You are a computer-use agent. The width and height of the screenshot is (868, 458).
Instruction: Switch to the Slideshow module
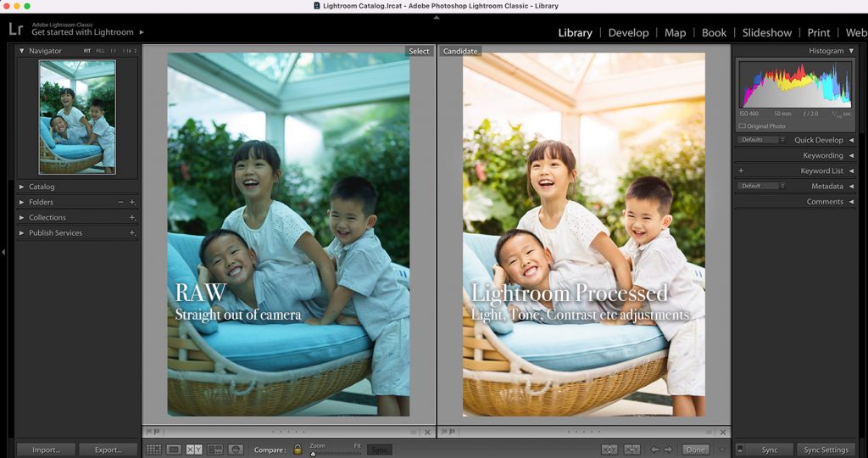point(766,33)
